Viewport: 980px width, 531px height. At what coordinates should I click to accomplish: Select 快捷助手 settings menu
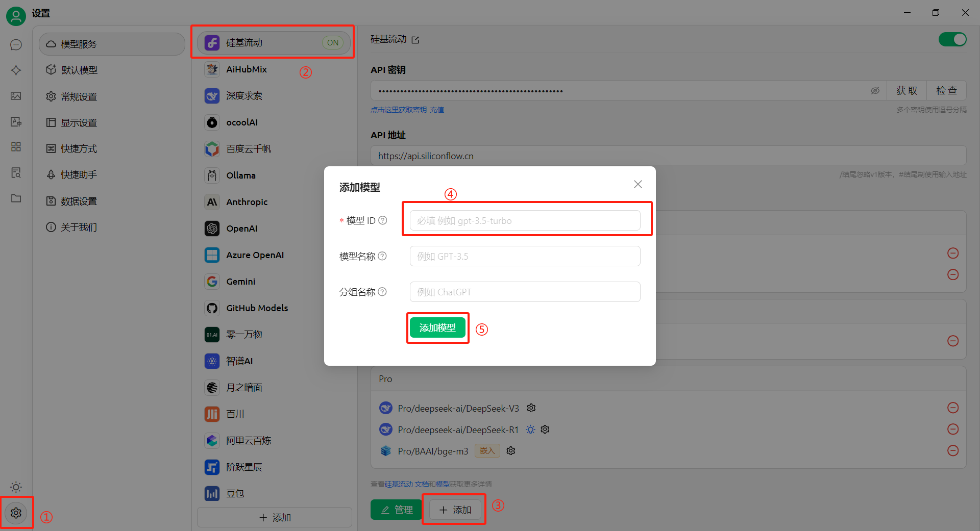point(112,175)
